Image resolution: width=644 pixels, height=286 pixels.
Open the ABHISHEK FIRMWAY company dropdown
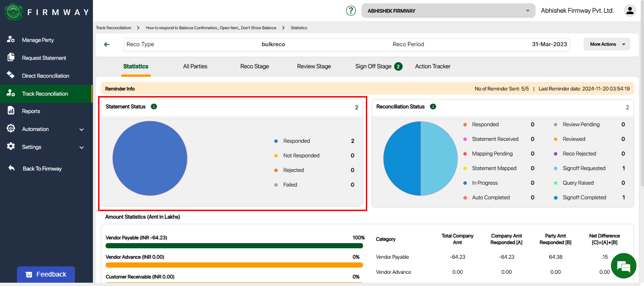(448, 11)
